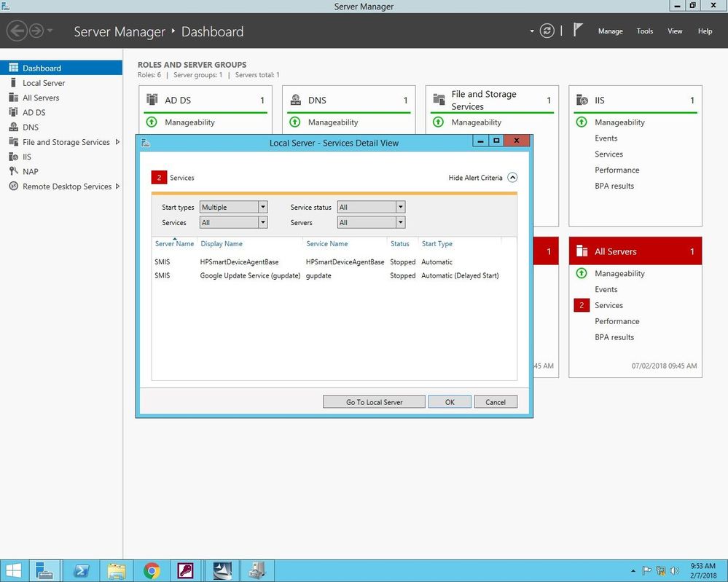Click All Servers Manageability status icon
Image resolution: width=728 pixels, height=582 pixels.
[x=582, y=273]
